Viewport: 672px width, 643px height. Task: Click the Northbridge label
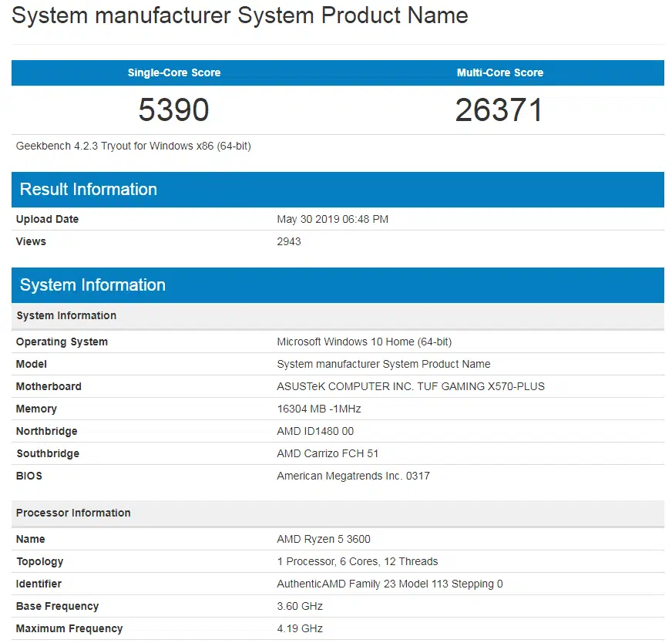(47, 431)
